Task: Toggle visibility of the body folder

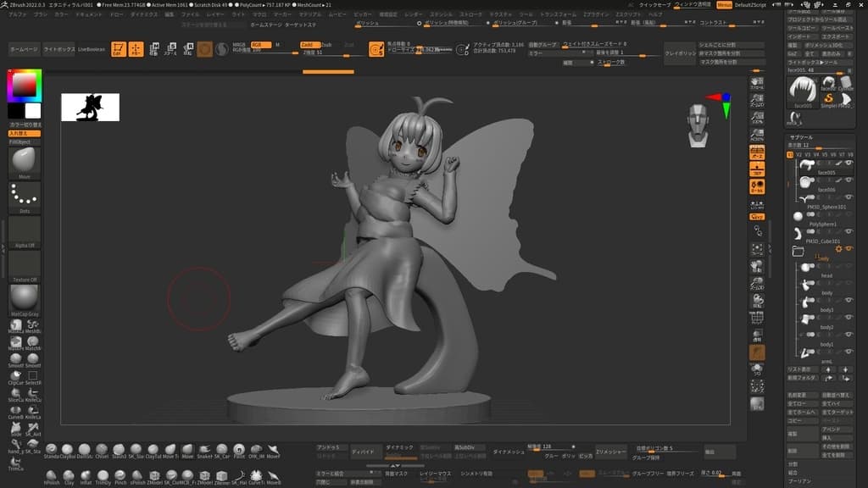Action: [849, 249]
